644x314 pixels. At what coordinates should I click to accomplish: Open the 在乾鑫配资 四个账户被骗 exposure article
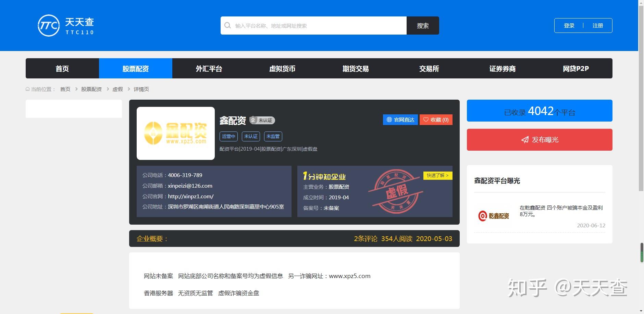click(x=561, y=211)
